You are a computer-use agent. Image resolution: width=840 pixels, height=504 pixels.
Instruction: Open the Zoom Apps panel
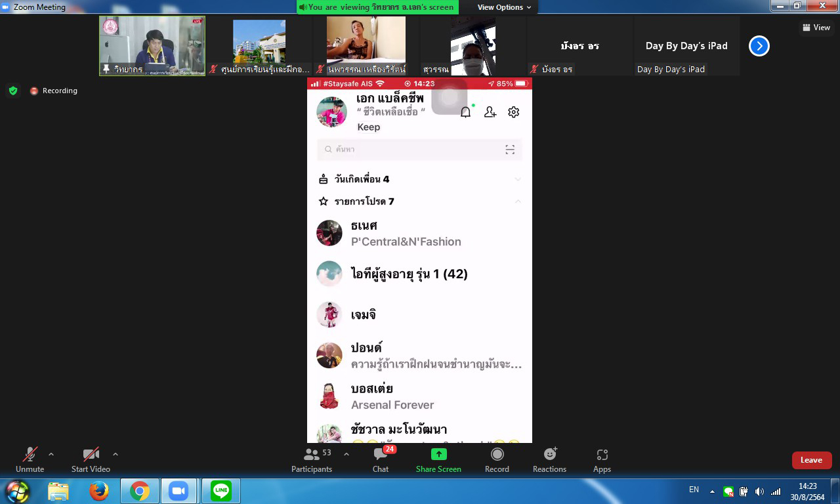602,454
